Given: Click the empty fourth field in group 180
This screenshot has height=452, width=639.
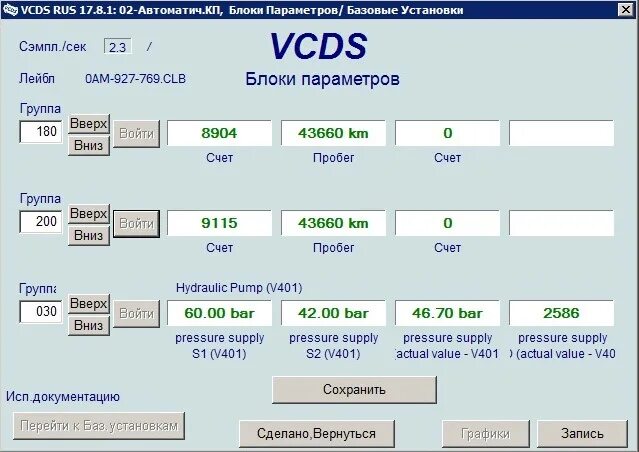Looking at the screenshot, I should point(562,133).
